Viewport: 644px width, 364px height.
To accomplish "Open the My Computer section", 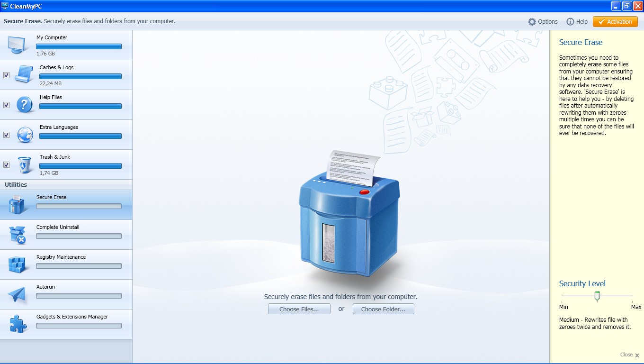I will [x=66, y=45].
